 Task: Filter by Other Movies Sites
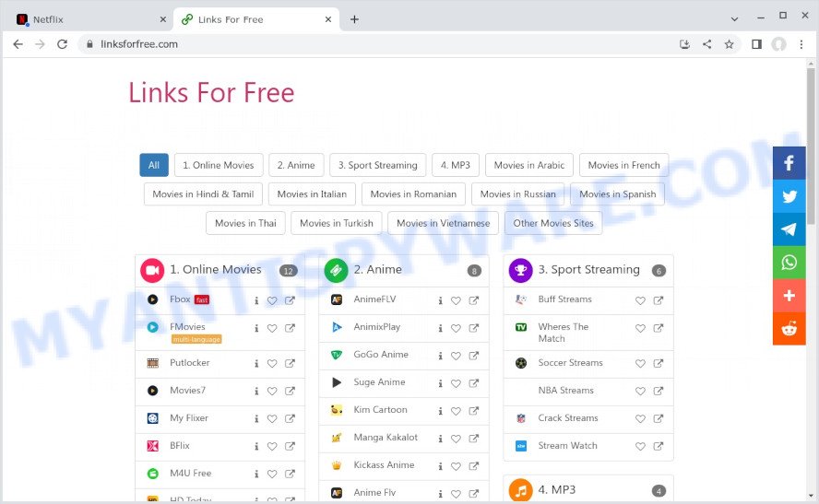553,223
